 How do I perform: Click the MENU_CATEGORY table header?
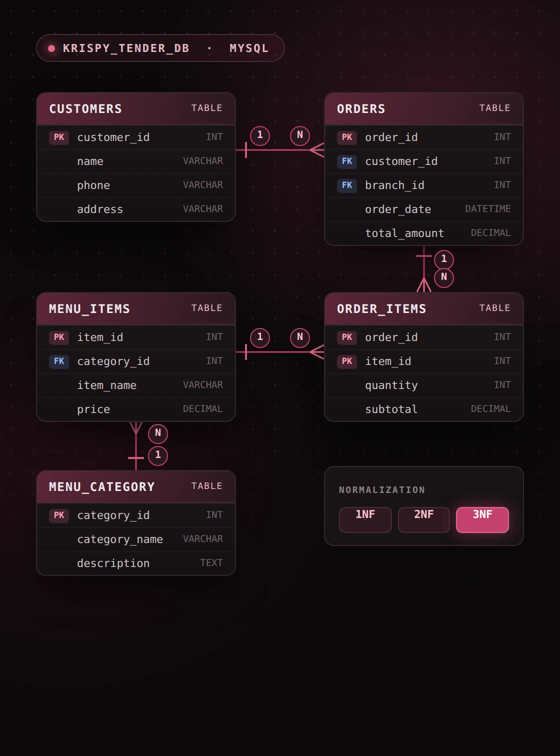[x=136, y=486]
